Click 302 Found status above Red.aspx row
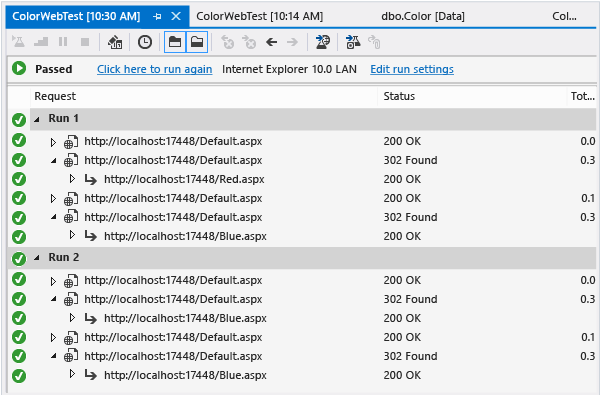 [x=410, y=160]
